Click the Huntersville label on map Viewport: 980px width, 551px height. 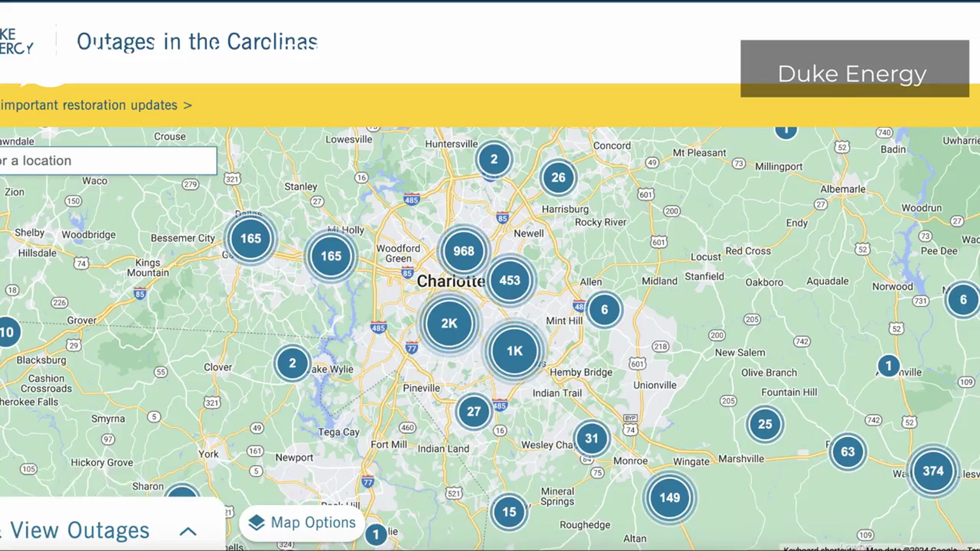pos(452,144)
